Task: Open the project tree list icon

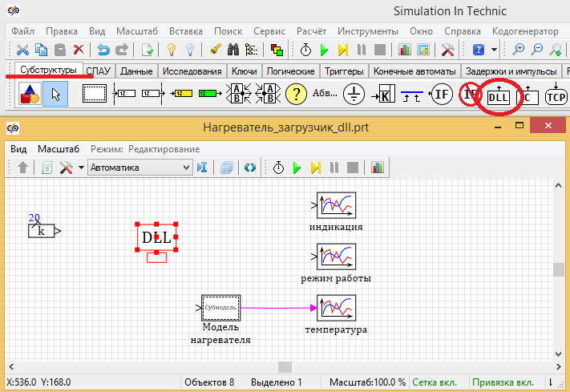Action: click(x=251, y=50)
